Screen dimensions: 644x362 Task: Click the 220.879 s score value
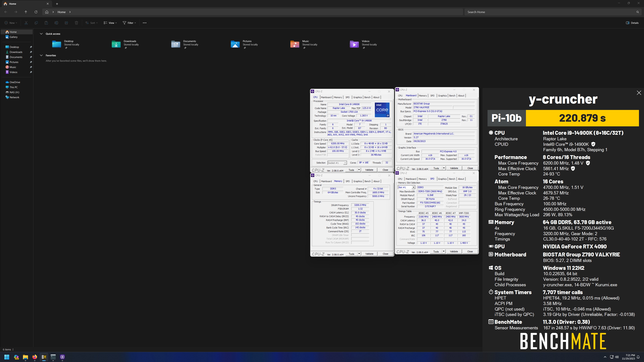click(582, 118)
